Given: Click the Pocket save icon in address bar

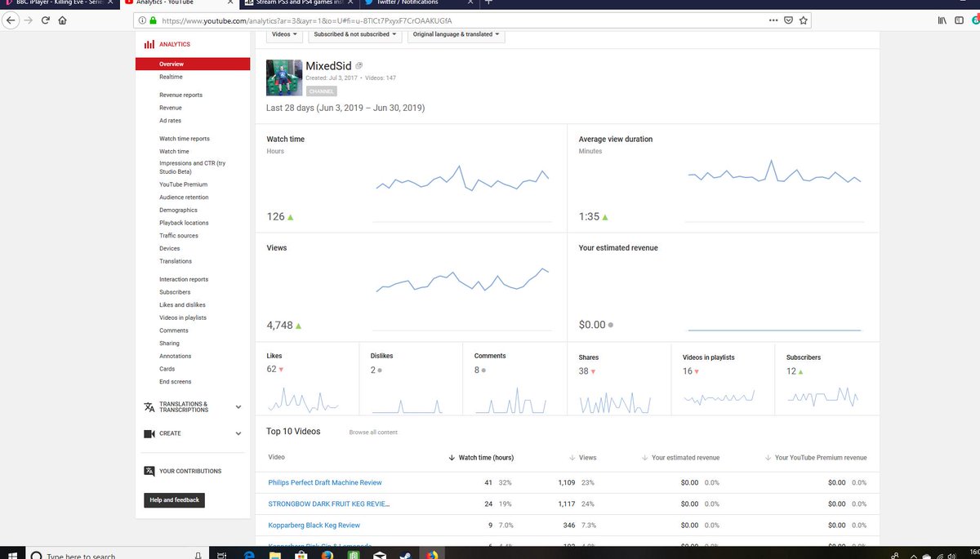Looking at the screenshot, I should point(788,20).
